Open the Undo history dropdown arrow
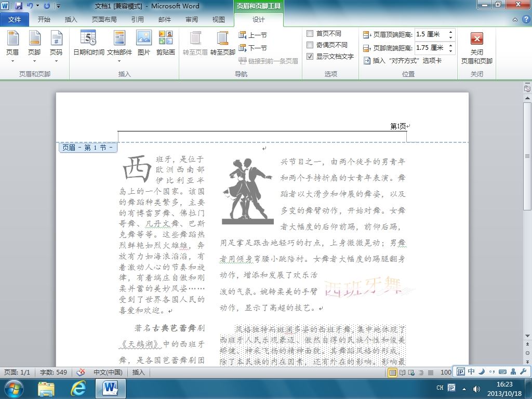Screen dimensions: 532x399 pyautogui.click(x=37, y=6)
